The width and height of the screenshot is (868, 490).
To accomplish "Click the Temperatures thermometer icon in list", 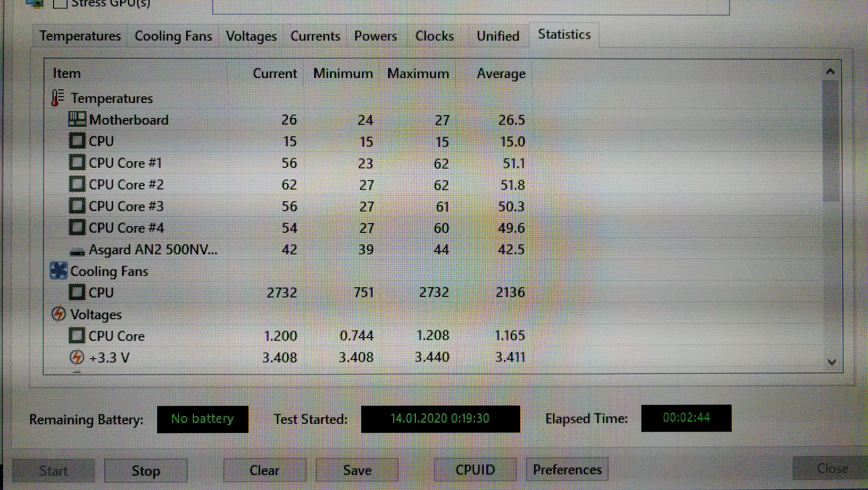I will pos(58,98).
